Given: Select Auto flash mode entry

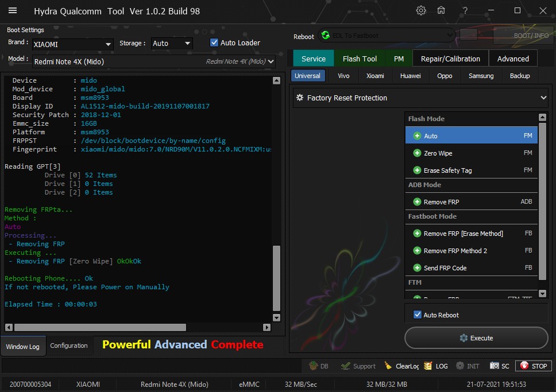Looking at the screenshot, I should coord(471,136).
